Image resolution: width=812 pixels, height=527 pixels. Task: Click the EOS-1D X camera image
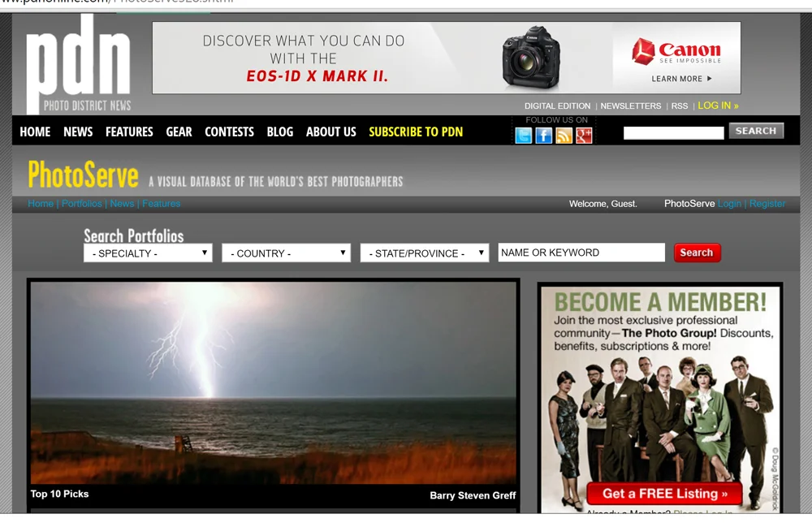tap(531, 57)
